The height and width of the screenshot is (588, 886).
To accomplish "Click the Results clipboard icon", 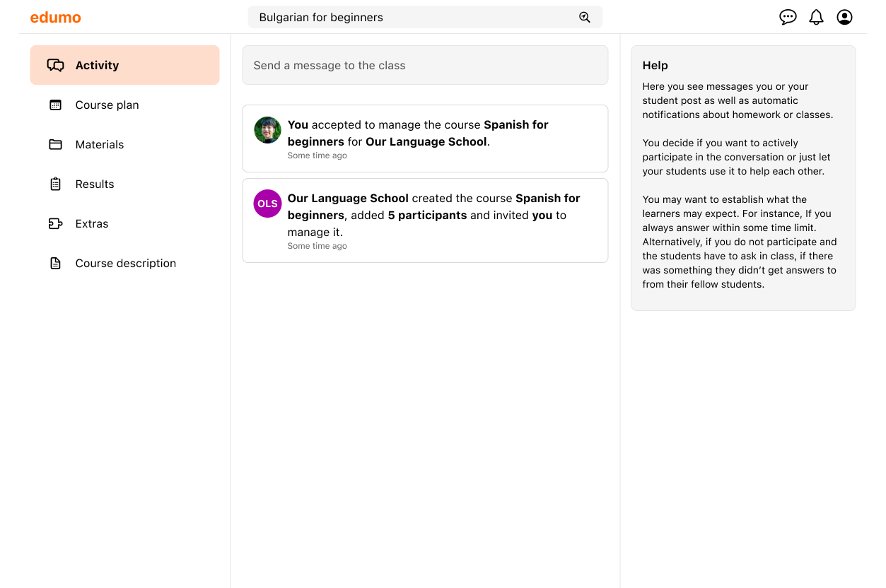I will pos(55,184).
